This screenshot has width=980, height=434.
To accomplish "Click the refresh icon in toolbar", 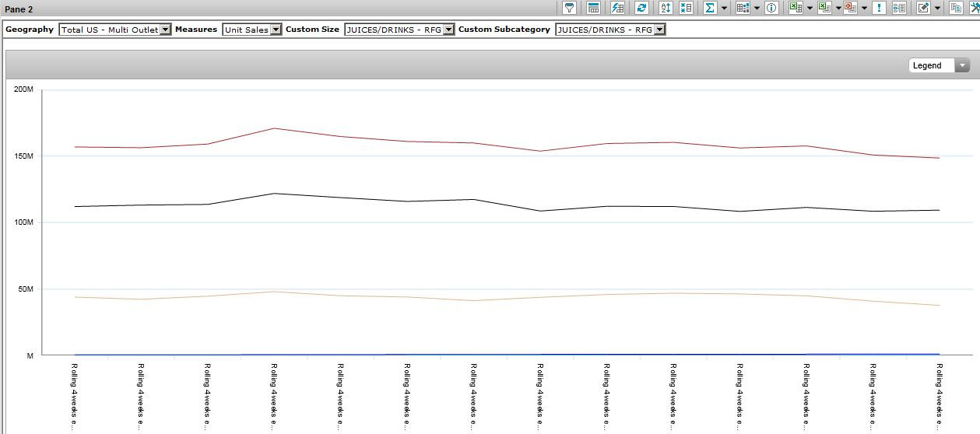I will [641, 8].
